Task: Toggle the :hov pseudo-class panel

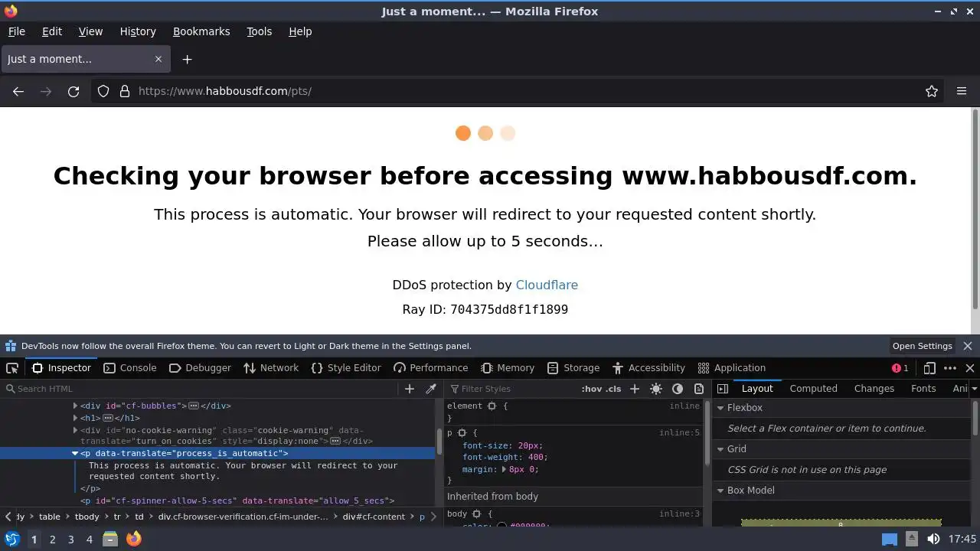Action: (592, 389)
